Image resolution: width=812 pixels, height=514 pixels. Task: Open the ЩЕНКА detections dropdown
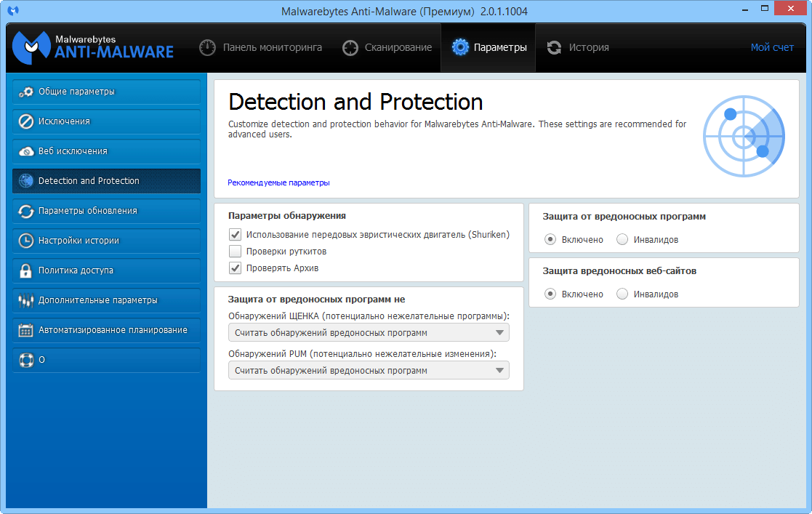368,332
